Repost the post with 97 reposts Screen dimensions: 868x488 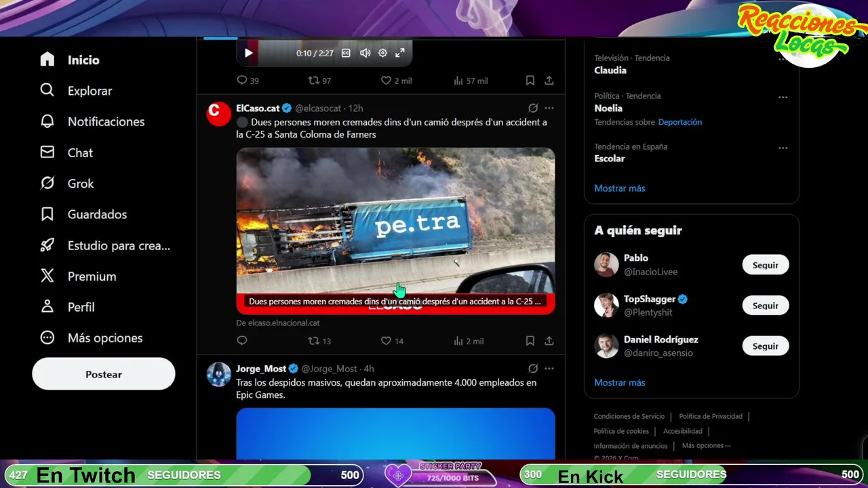click(x=319, y=81)
